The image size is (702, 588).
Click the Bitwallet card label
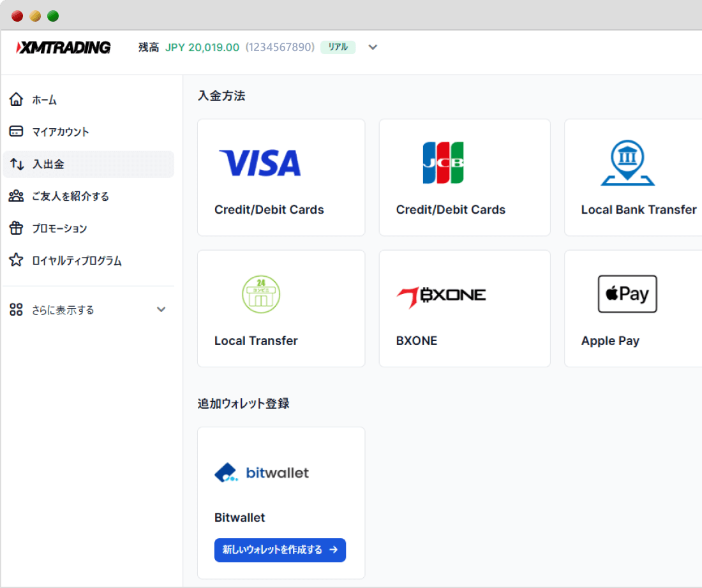(240, 517)
